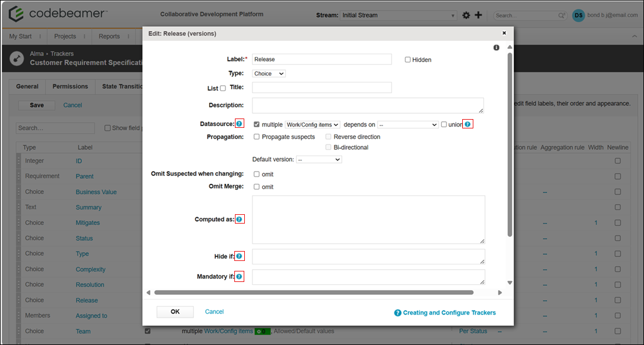Click the dialog info icon

click(x=496, y=48)
